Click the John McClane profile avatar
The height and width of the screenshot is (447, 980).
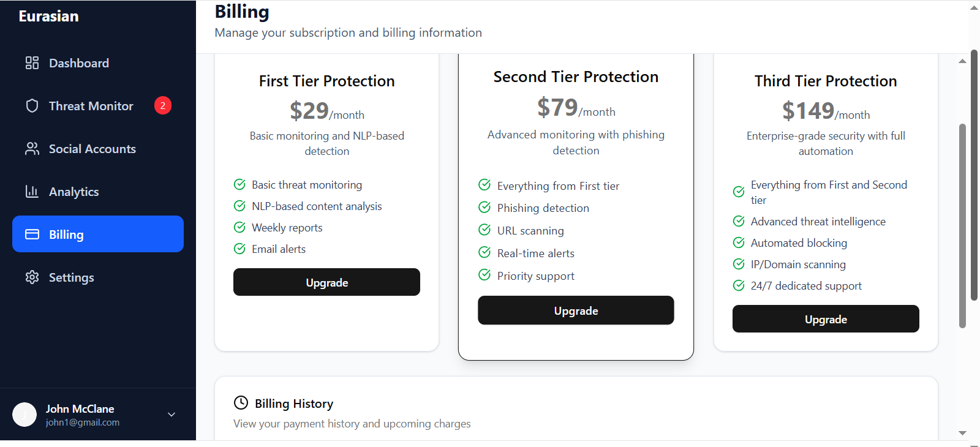coord(24,415)
